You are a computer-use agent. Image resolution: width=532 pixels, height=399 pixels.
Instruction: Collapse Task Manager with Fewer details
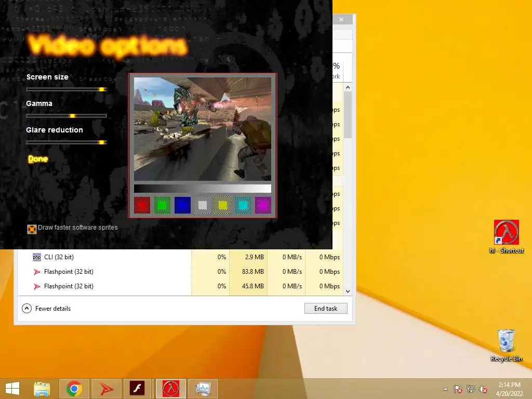click(46, 309)
